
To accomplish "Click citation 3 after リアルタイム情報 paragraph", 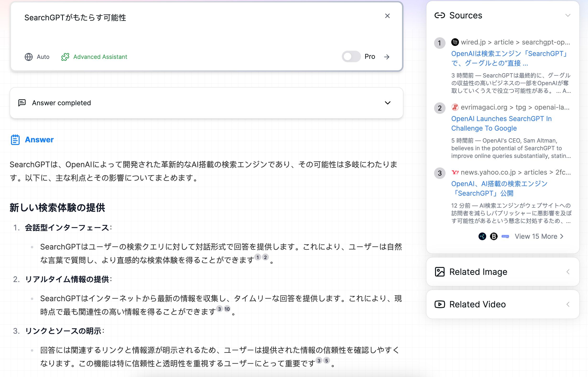I will coord(219,309).
